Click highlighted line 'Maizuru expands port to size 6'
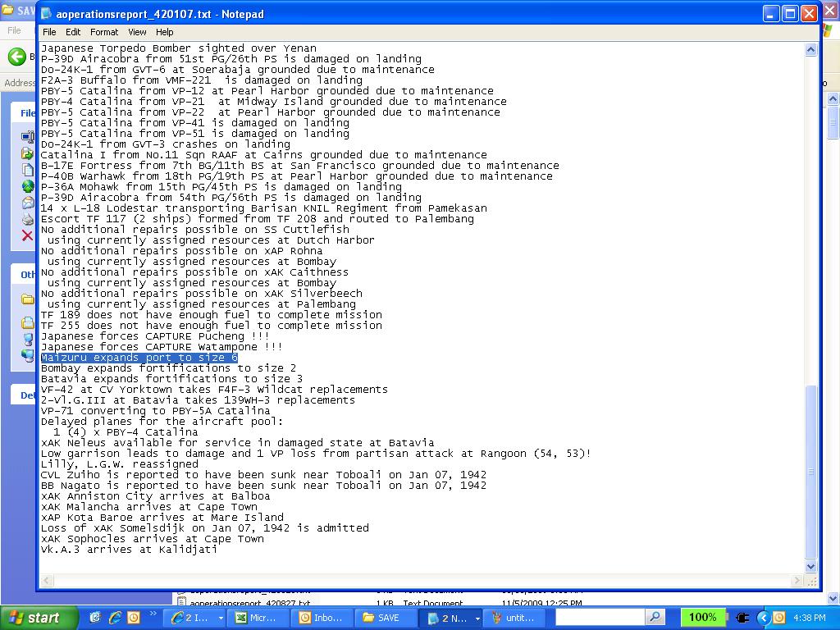 pos(139,358)
